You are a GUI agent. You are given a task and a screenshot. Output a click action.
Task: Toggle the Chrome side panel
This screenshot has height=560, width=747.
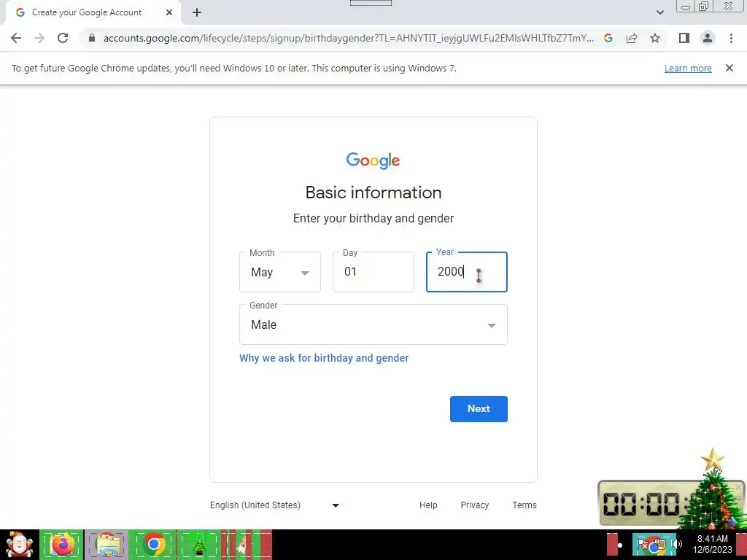click(684, 38)
